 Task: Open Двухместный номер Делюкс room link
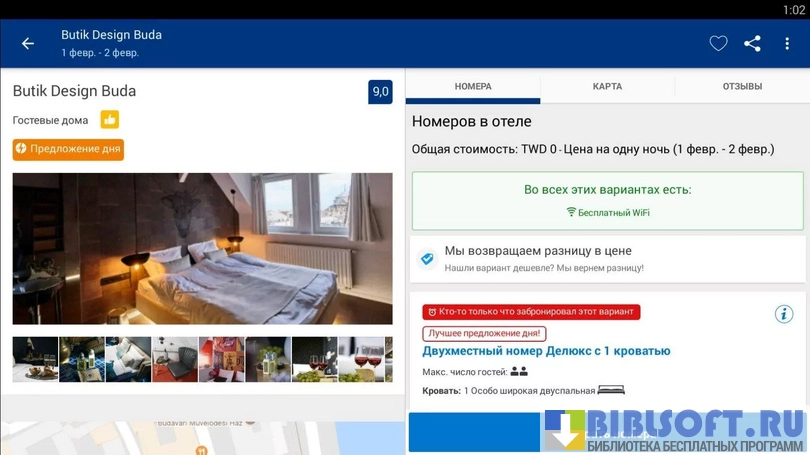click(546, 351)
